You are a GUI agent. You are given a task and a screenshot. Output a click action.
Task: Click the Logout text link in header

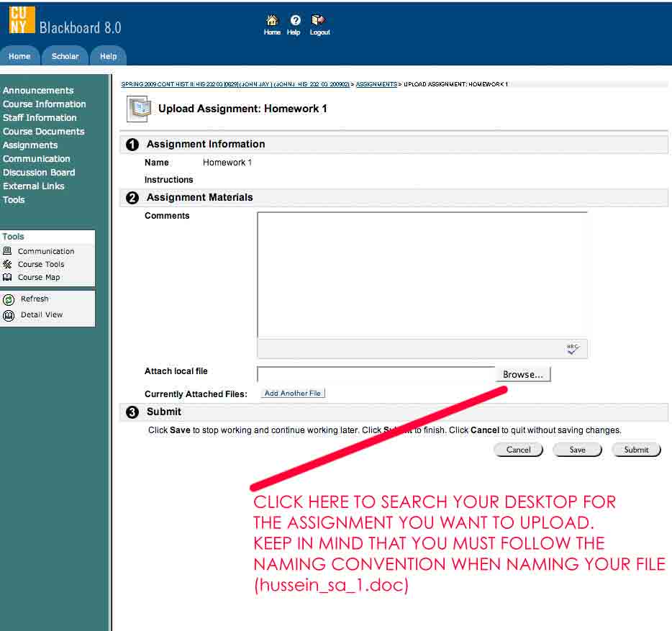(319, 32)
